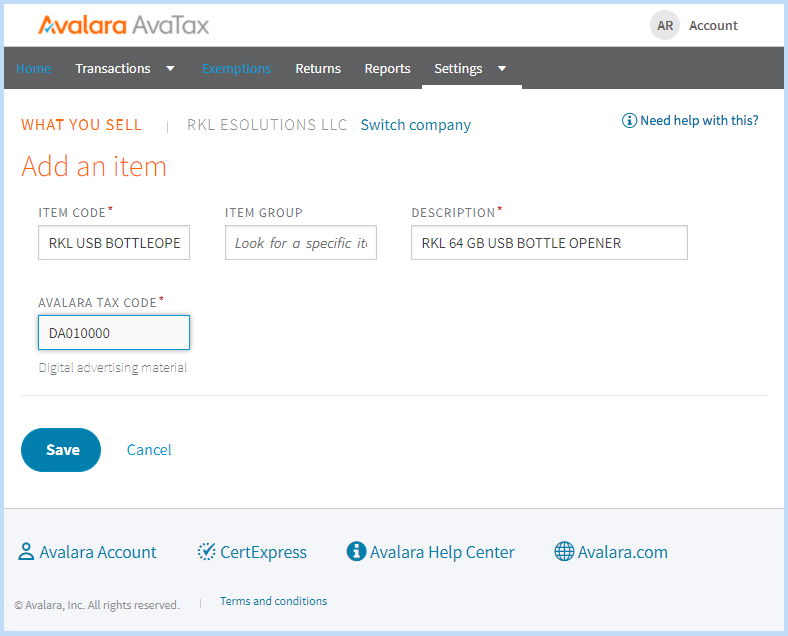This screenshot has height=636, width=788.
Task: Go to the Home tab
Action: [x=33, y=69]
